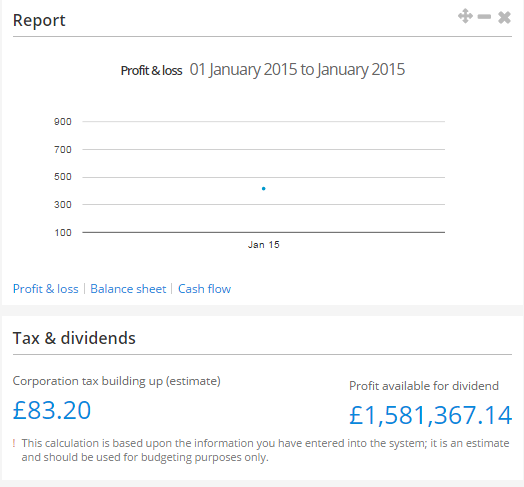Open the Balance sheet report link
This screenshot has width=524, height=487.
[128, 289]
